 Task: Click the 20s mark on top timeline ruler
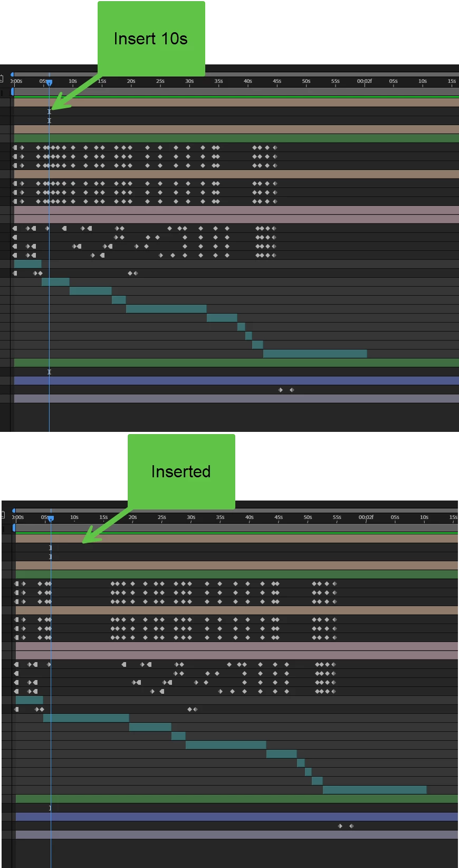coord(131,81)
